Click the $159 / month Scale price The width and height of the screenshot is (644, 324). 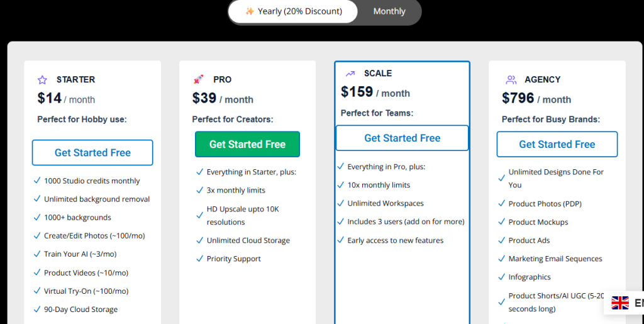375,92
